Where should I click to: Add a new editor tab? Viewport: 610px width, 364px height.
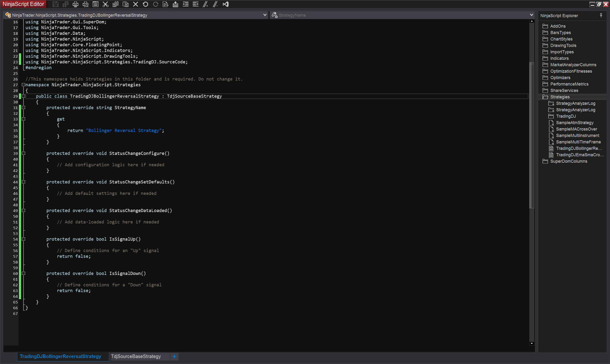point(174,356)
